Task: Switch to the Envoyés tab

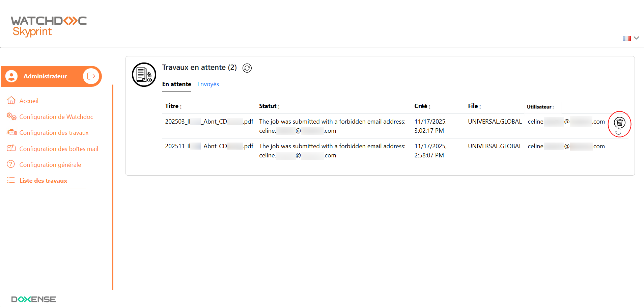Action: coord(208,84)
